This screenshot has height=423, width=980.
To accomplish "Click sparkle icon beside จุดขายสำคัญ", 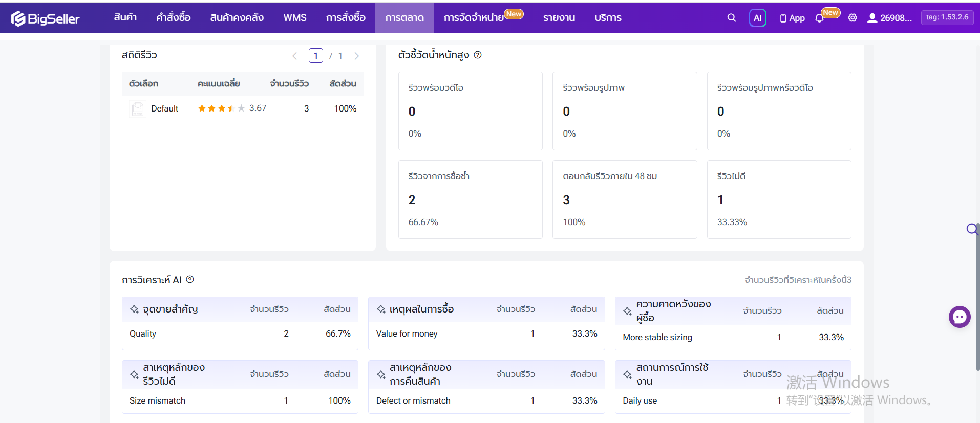I will pyautogui.click(x=134, y=309).
